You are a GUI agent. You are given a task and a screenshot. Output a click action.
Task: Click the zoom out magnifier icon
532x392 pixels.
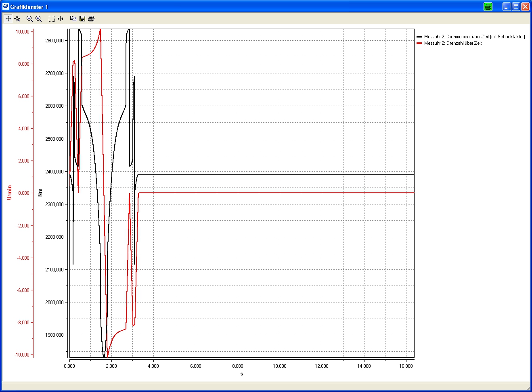tap(29, 19)
